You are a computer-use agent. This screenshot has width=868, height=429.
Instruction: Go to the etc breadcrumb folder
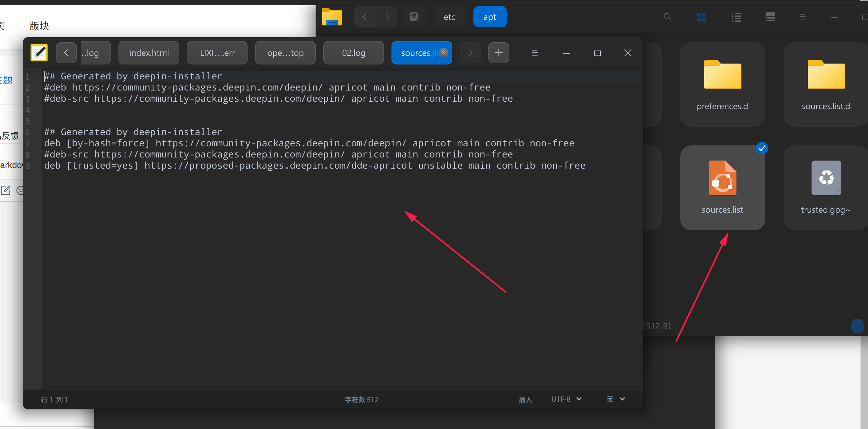click(x=449, y=17)
